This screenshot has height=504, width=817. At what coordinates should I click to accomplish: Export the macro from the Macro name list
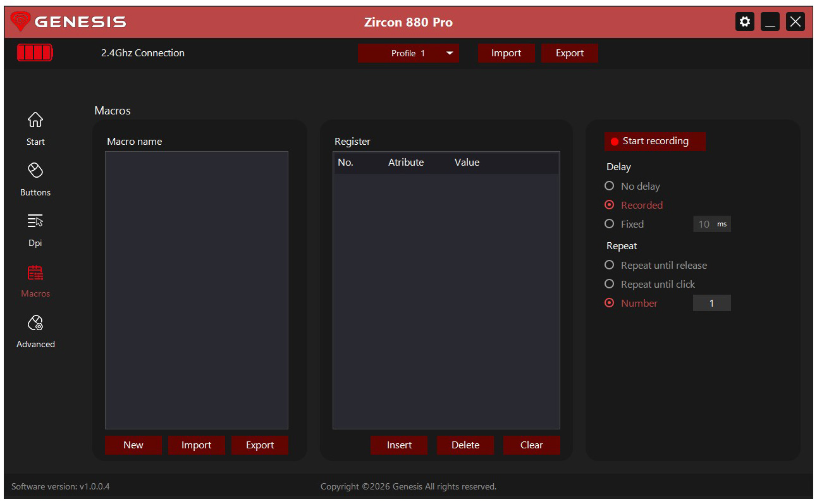pos(260,445)
